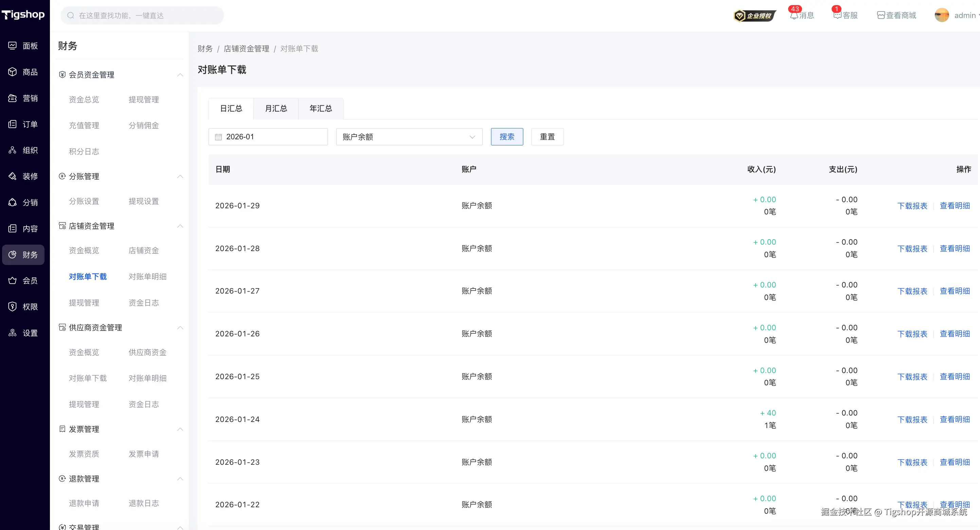Select the 装修 decoration sidebar icon

pos(13,176)
